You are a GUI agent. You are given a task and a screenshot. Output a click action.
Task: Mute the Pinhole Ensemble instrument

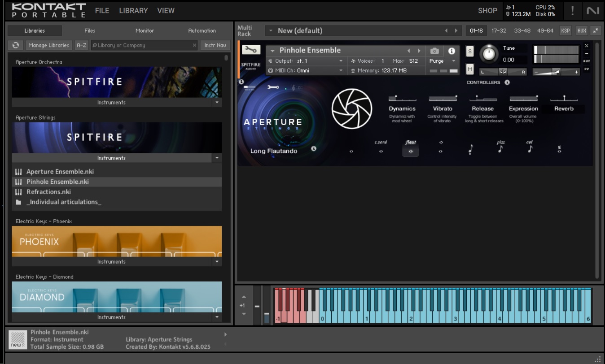(470, 69)
